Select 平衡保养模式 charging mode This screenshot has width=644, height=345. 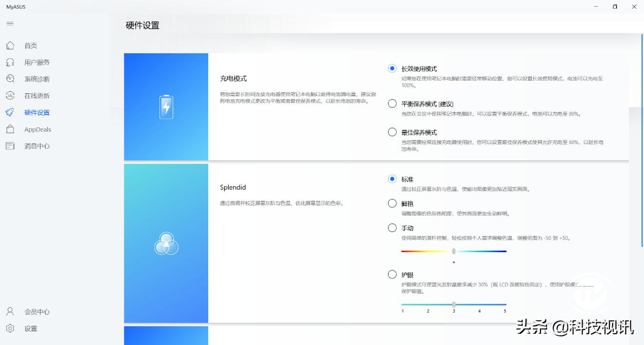click(x=392, y=103)
